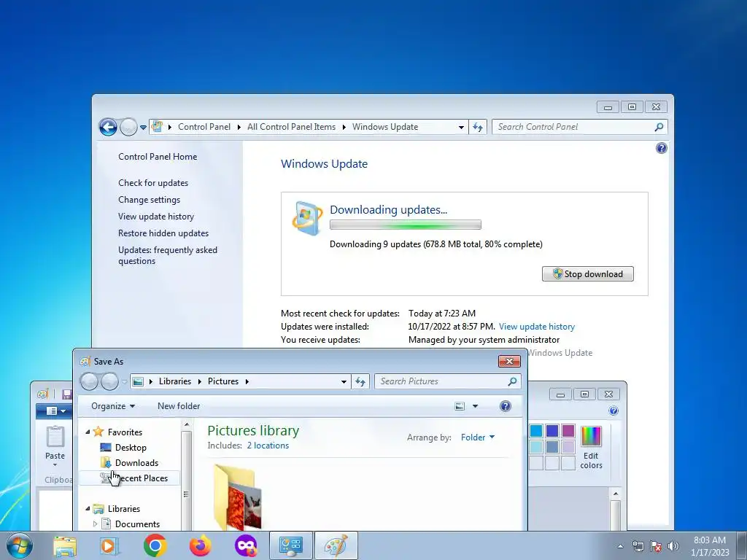
Task: Click Control Panel breadcrumb segment
Action: point(204,127)
